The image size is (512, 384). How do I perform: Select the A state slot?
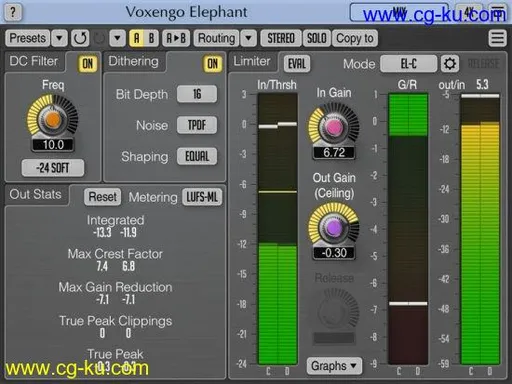137,38
